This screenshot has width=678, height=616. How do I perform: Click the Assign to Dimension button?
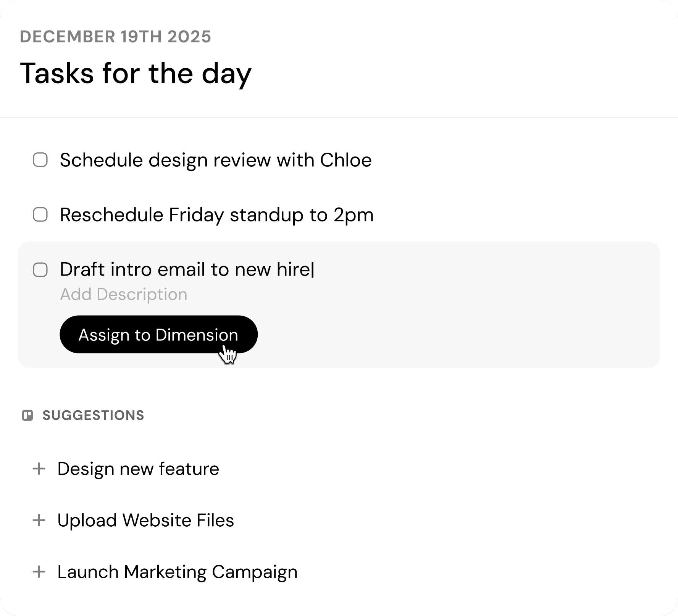[158, 334]
